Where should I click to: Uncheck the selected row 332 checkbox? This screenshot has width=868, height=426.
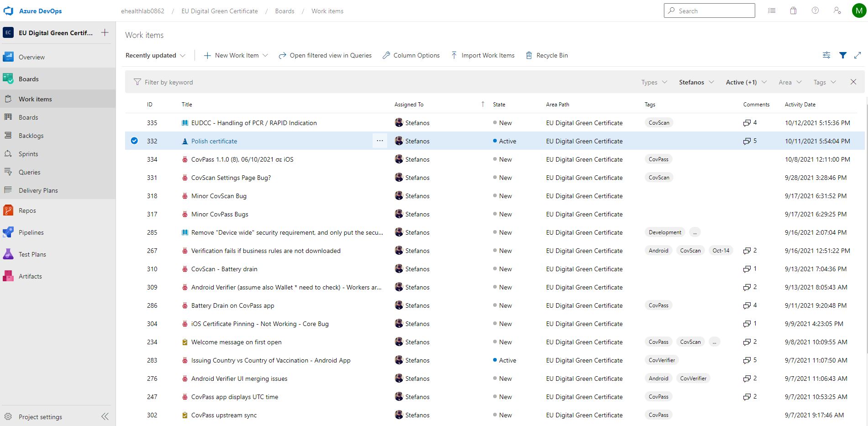134,141
